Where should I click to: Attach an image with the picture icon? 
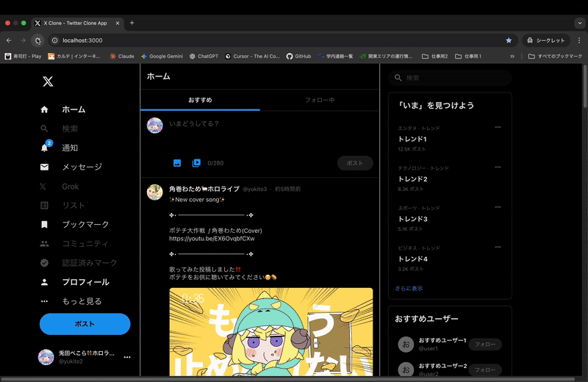point(177,163)
